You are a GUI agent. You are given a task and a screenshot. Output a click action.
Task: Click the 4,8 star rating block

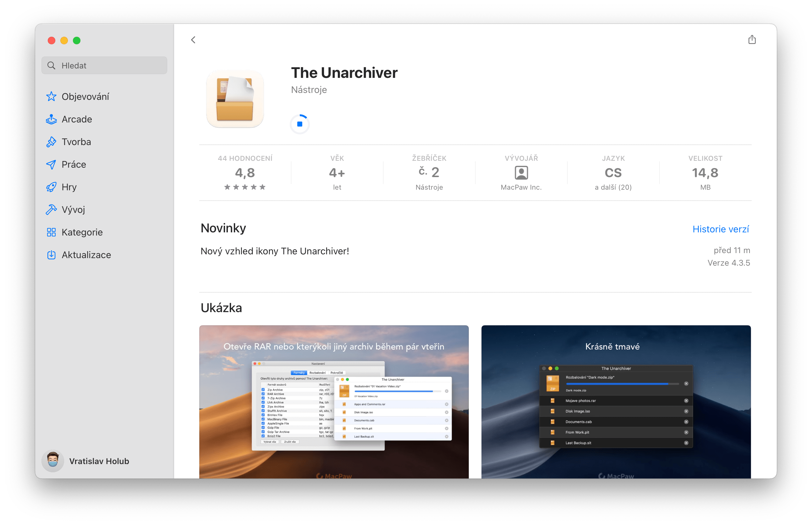coord(245,173)
